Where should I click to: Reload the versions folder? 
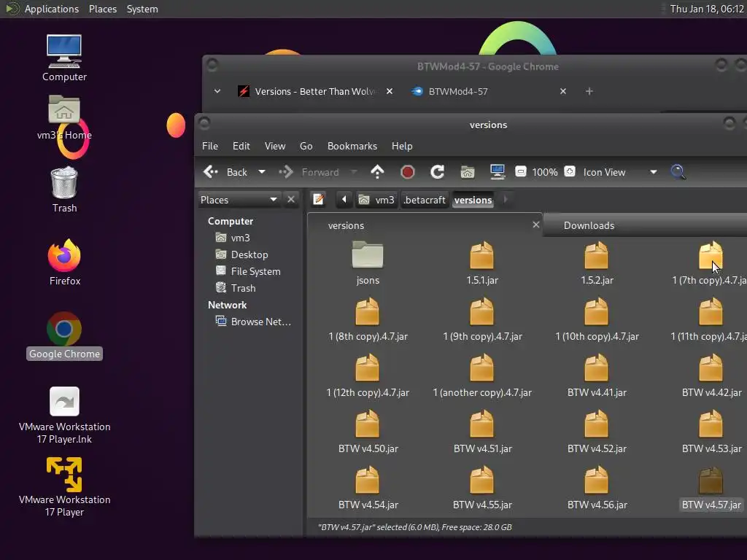coord(438,172)
